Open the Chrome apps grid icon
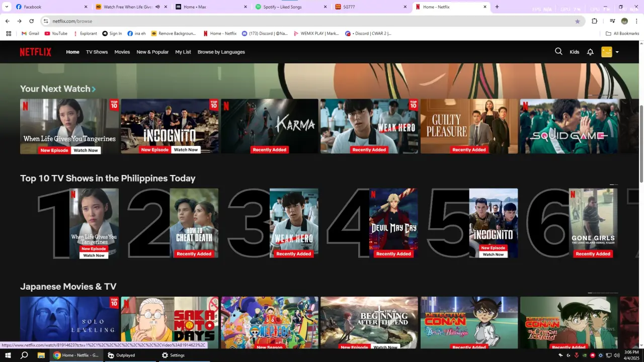Viewport: 644px width, 362px height. 9,34
